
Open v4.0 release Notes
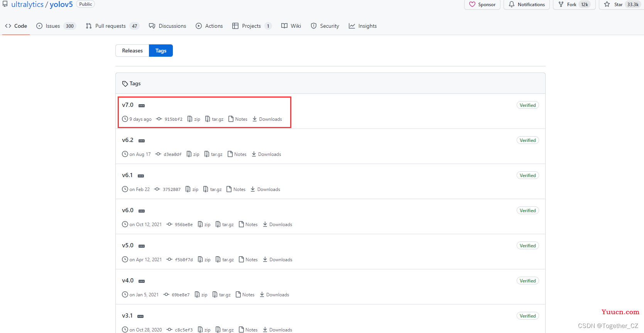[x=245, y=295]
